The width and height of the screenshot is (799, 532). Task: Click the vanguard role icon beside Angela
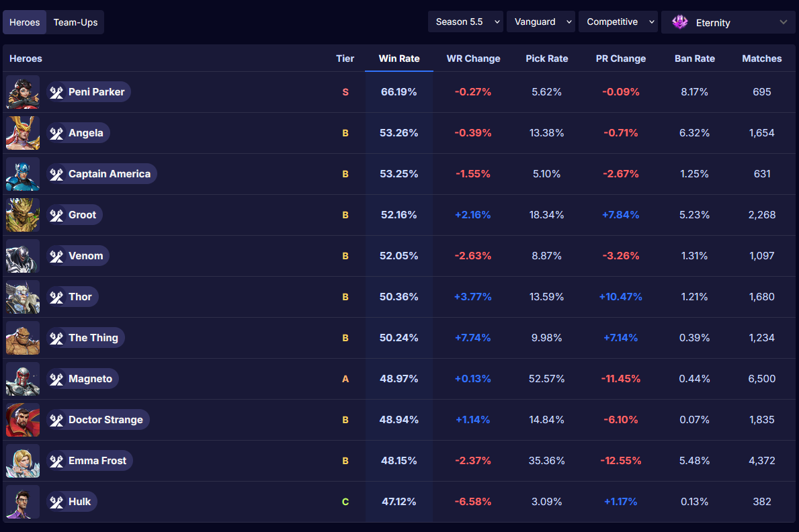tap(56, 133)
